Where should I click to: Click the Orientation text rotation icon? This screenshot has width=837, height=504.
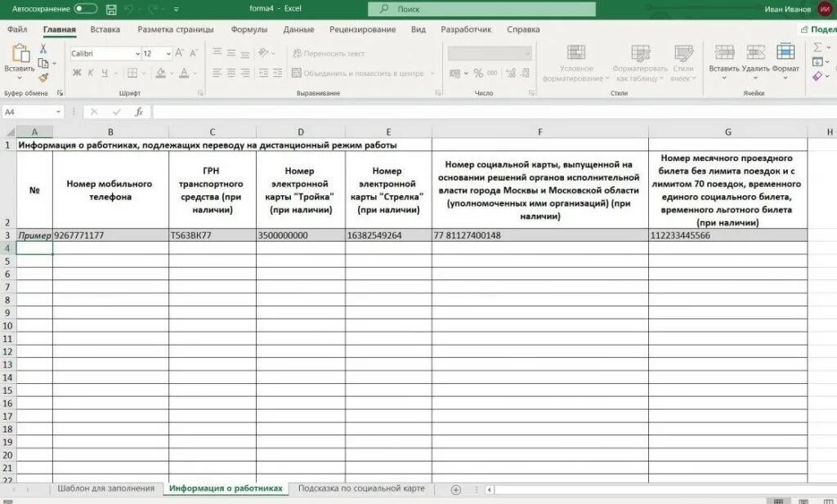[x=263, y=53]
